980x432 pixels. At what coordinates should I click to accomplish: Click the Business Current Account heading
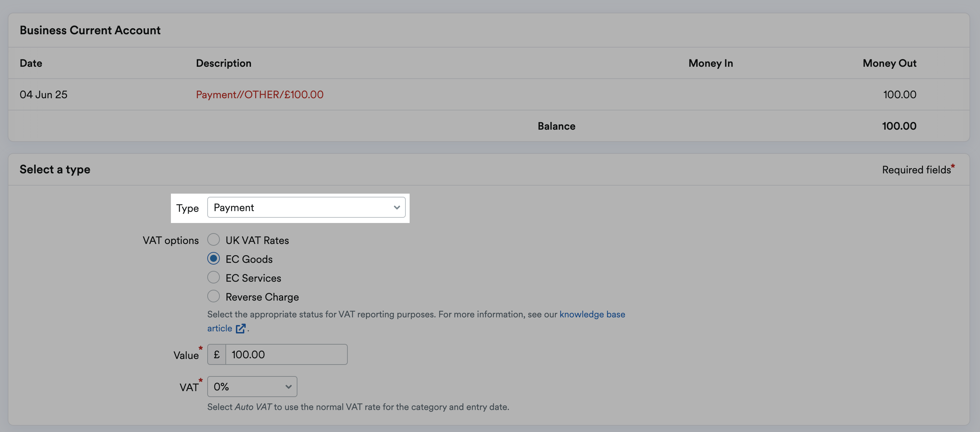click(90, 30)
